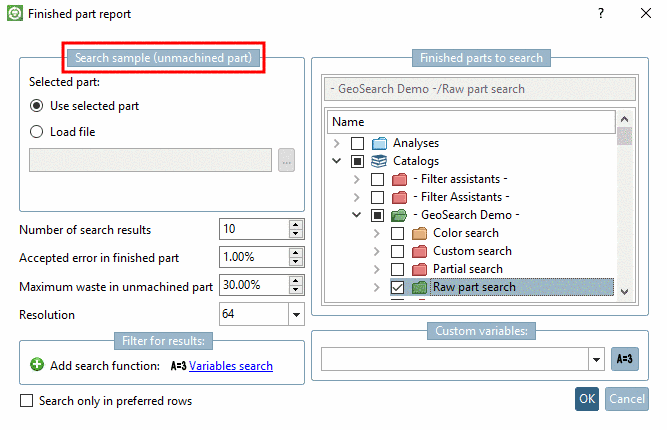Click the GeoSearch Demo folder icon

399,215
